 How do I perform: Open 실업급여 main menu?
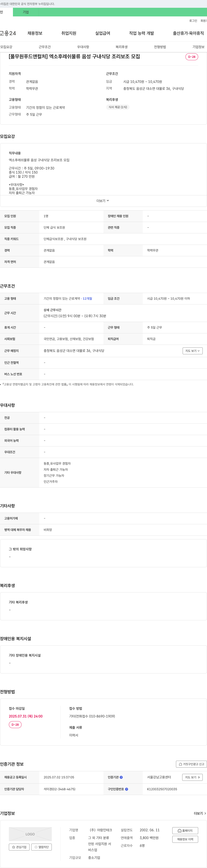pos(103,33)
